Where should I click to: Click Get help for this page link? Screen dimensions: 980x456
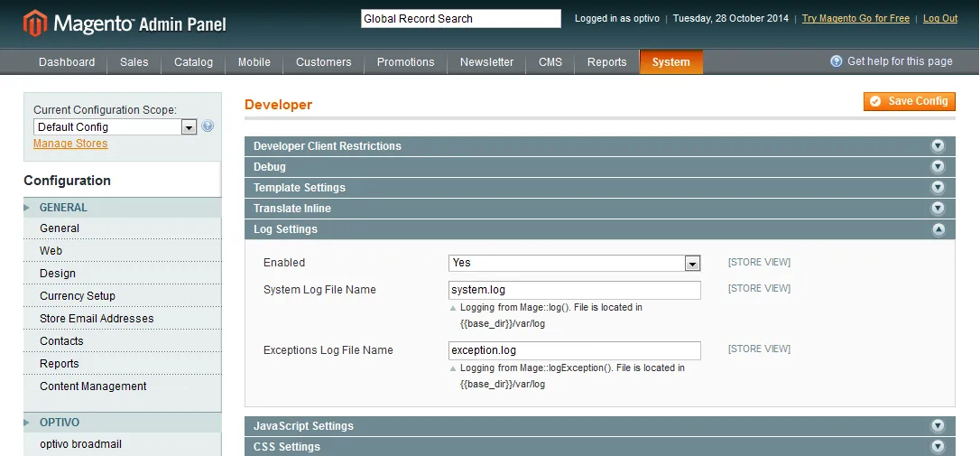900,61
